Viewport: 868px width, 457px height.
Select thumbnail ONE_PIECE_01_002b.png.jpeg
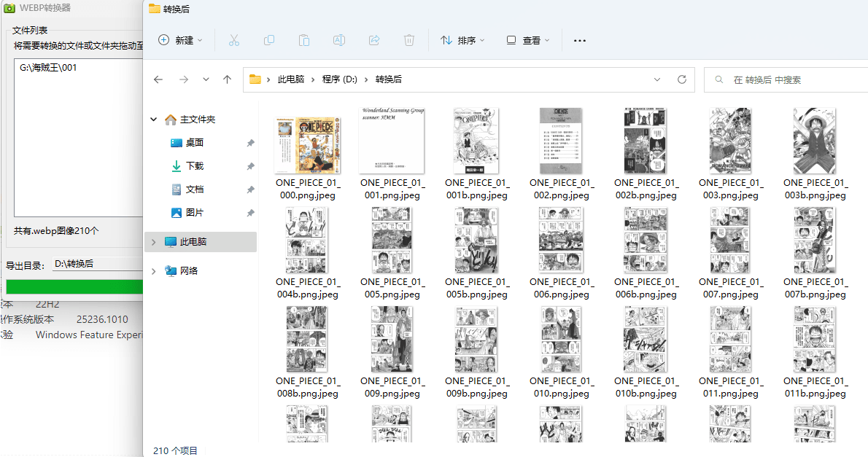tap(646, 141)
